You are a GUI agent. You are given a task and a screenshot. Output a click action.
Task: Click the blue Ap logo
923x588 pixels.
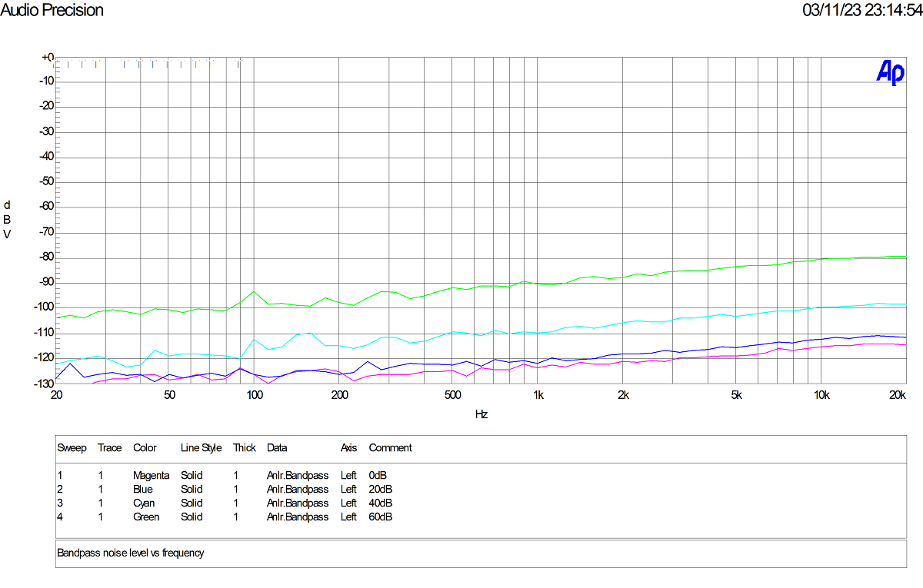[891, 72]
